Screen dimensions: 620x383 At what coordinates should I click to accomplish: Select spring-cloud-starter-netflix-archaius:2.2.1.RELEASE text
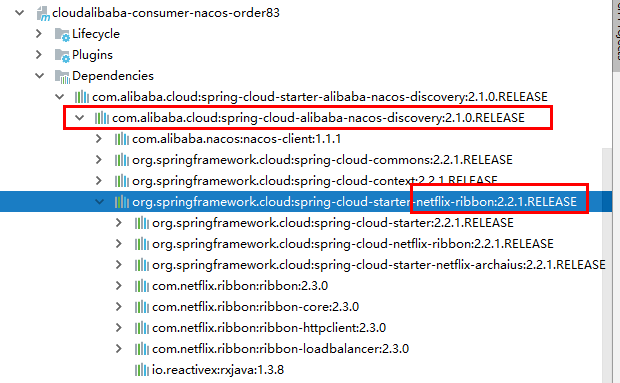pyautogui.click(x=459, y=265)
